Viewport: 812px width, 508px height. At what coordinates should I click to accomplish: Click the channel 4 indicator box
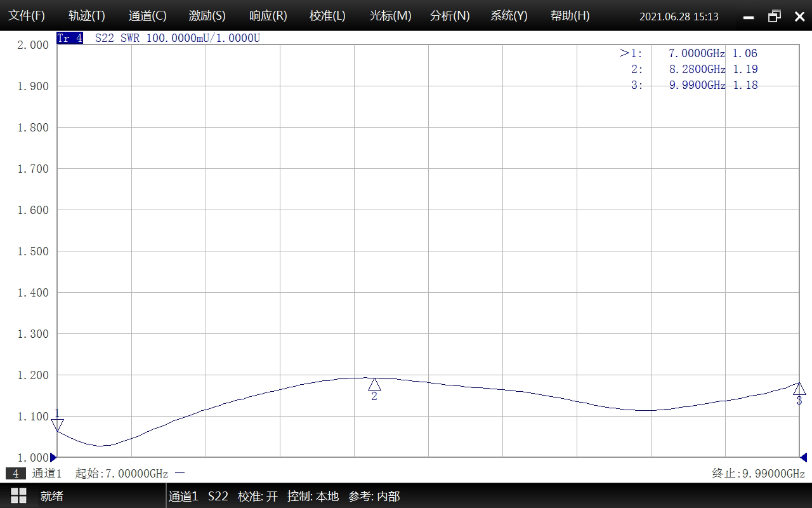pos(16,474)
